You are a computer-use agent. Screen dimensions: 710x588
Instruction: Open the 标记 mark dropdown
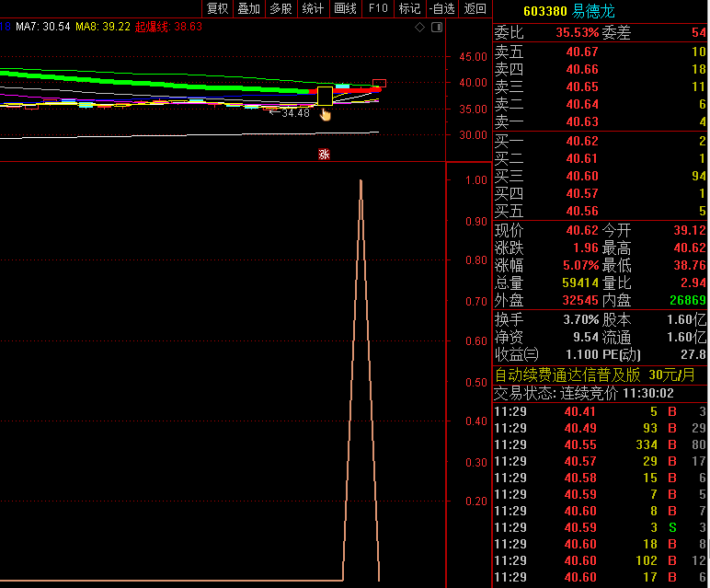(x=409, y=8)
